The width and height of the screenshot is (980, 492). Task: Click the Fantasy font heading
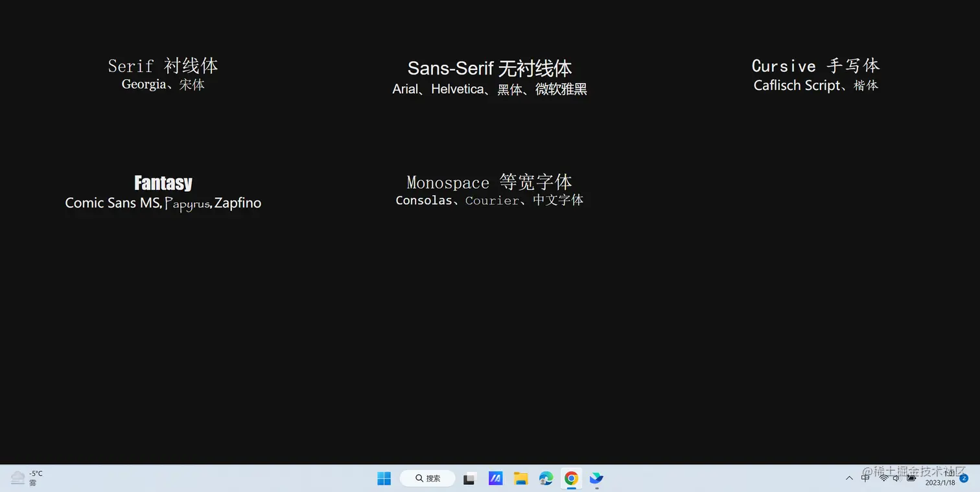tap(163, 183)
